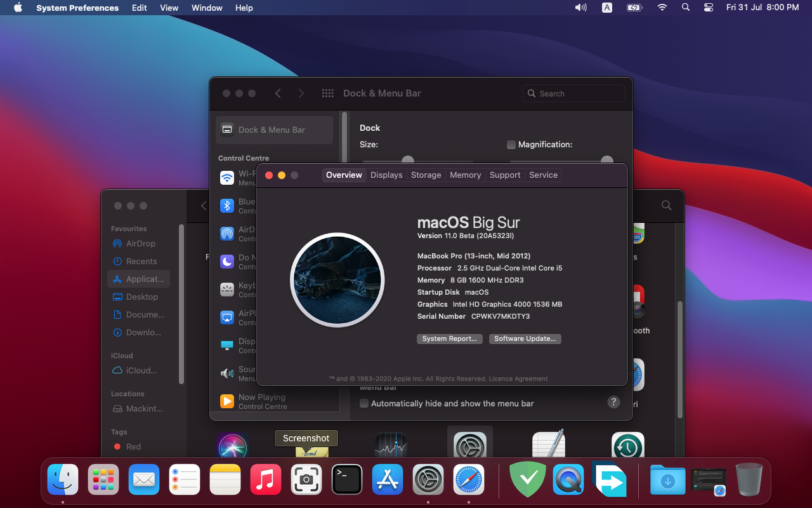Open the View menu

[x=169, y=8]
